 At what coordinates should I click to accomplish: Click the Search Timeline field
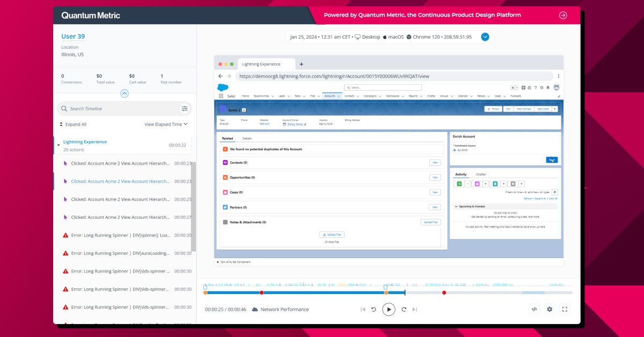point(125,108)
